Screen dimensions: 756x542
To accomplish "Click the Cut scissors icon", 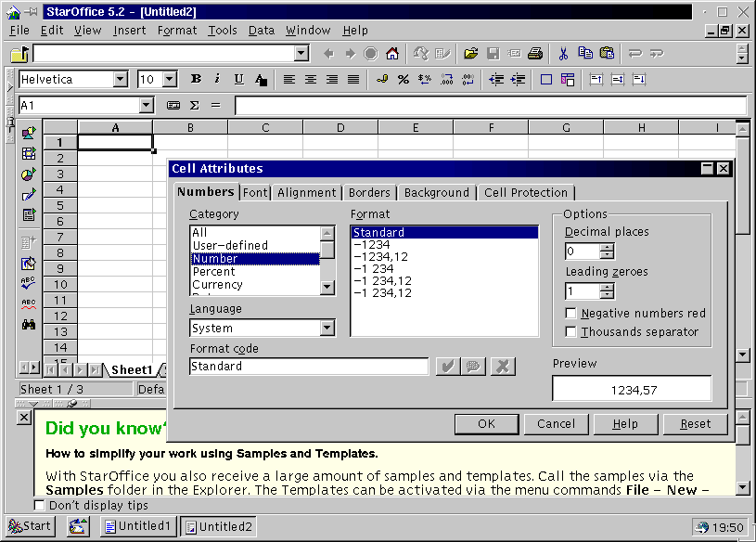I will 563,53.
